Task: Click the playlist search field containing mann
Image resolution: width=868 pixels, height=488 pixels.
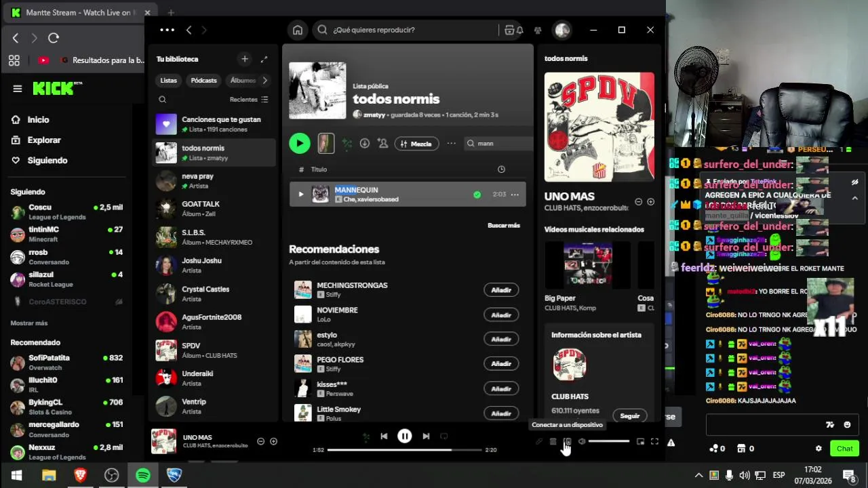Action: point(498,144)
